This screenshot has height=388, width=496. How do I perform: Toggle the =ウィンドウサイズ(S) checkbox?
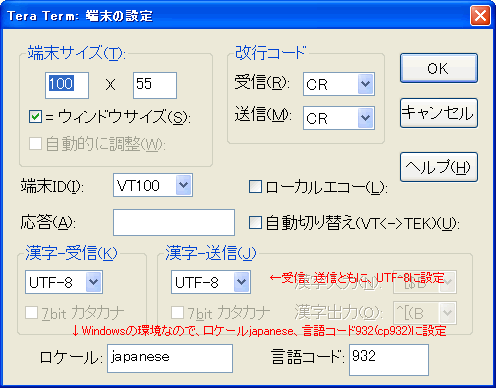tap(35, 117)
